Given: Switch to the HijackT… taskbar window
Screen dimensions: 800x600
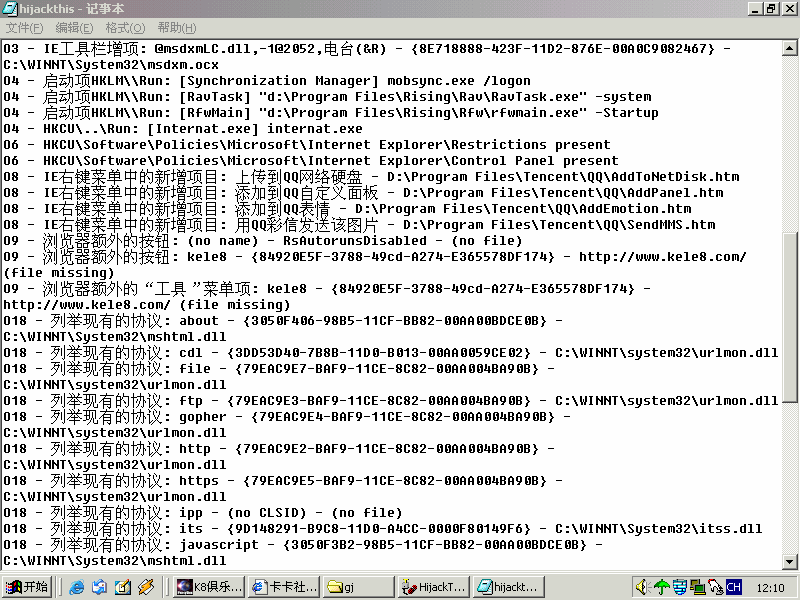Looking at the screenshot, I should pyautogui.click(x=434, y=587).
